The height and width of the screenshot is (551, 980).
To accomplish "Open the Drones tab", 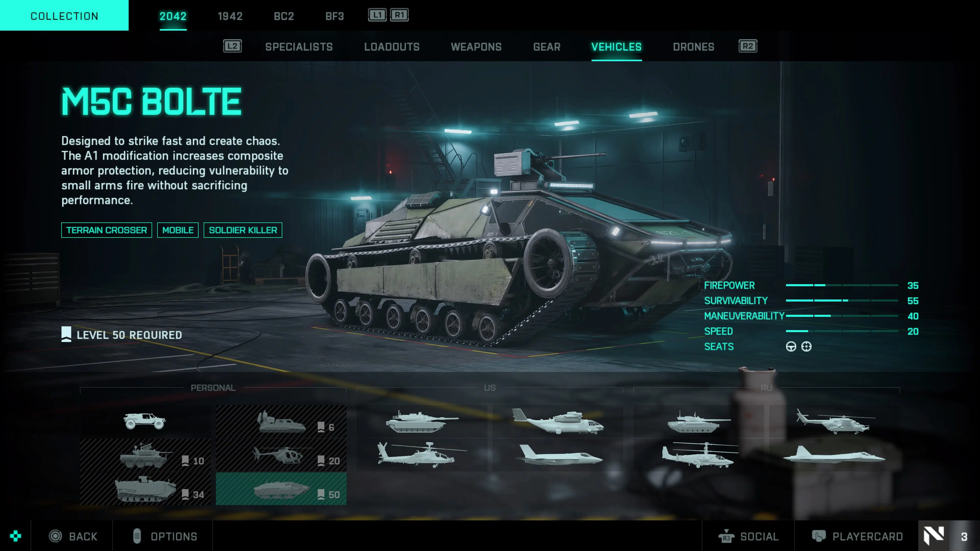I will (694, 47).
